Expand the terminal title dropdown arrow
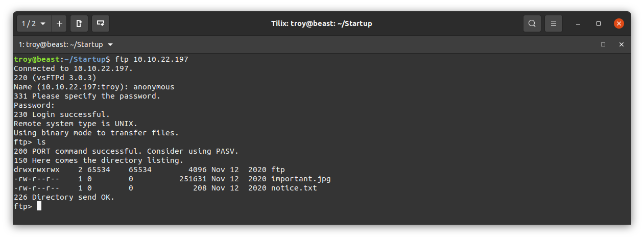This screenshot has height=239, width=644. 110,44
